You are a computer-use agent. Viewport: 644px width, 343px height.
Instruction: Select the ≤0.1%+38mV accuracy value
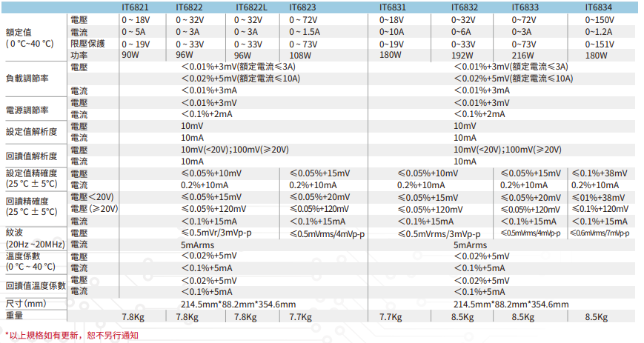click(600, 173)
